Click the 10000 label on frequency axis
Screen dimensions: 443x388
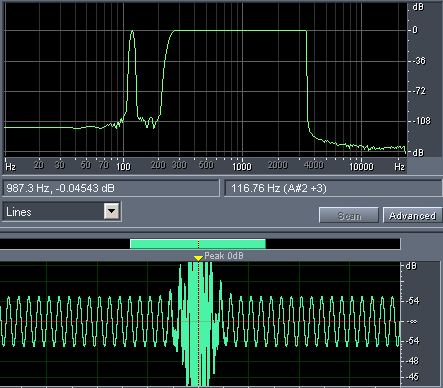(361, 166)
